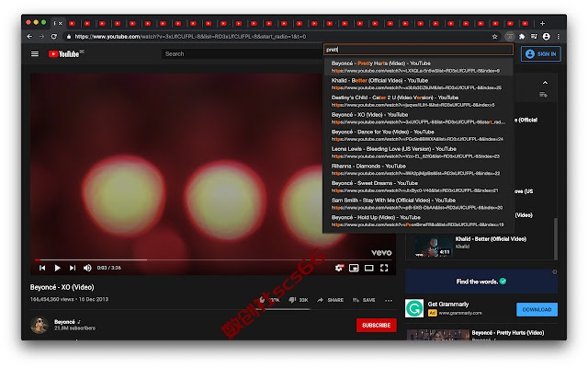The height and width of the screenshot is (368, 588).
Task: Open the tab search extension icon in the toolbar
Action: tap(509, 37)
